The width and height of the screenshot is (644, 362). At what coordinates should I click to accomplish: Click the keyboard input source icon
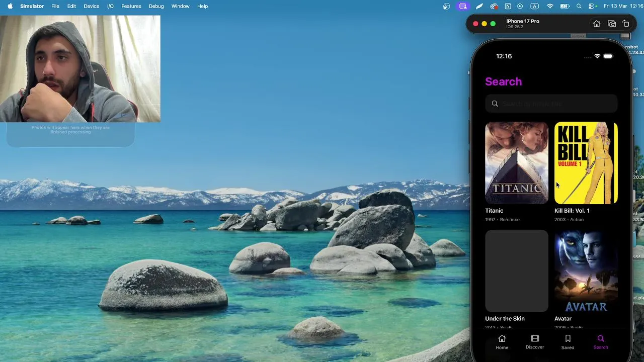[535, 6]
